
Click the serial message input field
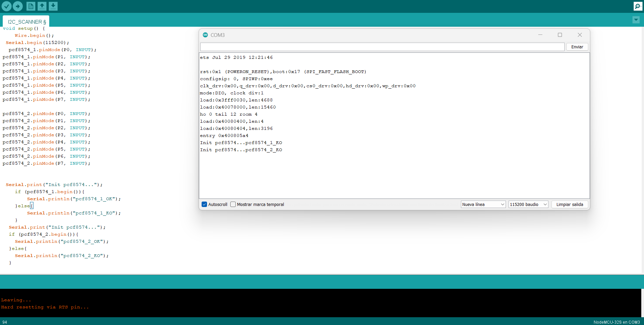click(x=382, y=47)
